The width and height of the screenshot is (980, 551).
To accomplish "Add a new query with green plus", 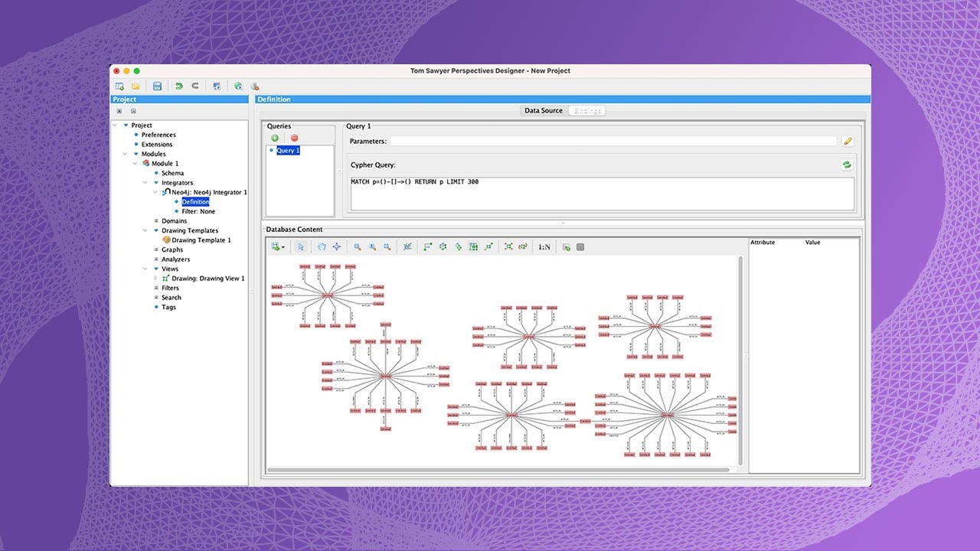I will click(275, 138).
